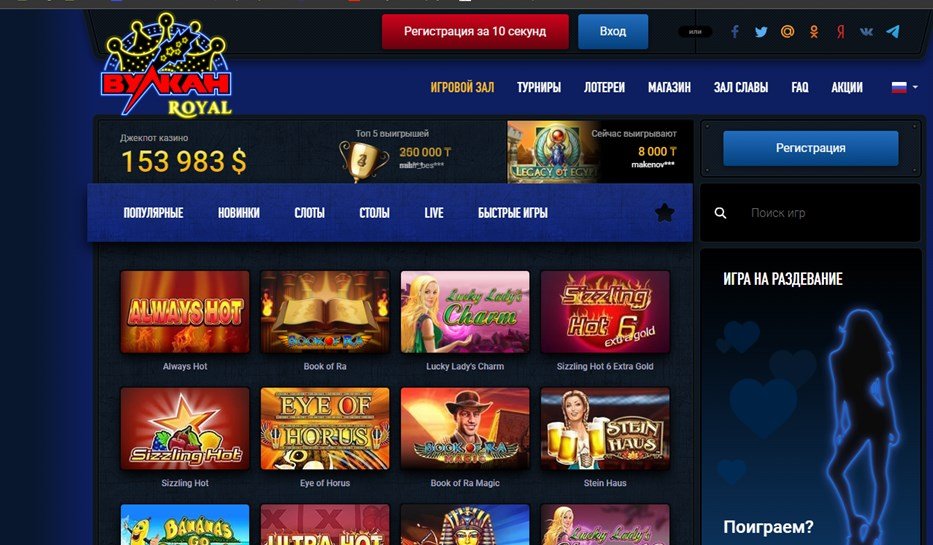Sign in with the Yandex icon

click(x=840, y=32)
